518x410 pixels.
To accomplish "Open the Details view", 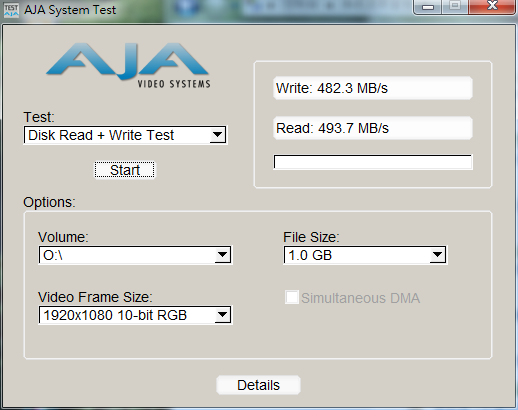I will click(258, 385).
